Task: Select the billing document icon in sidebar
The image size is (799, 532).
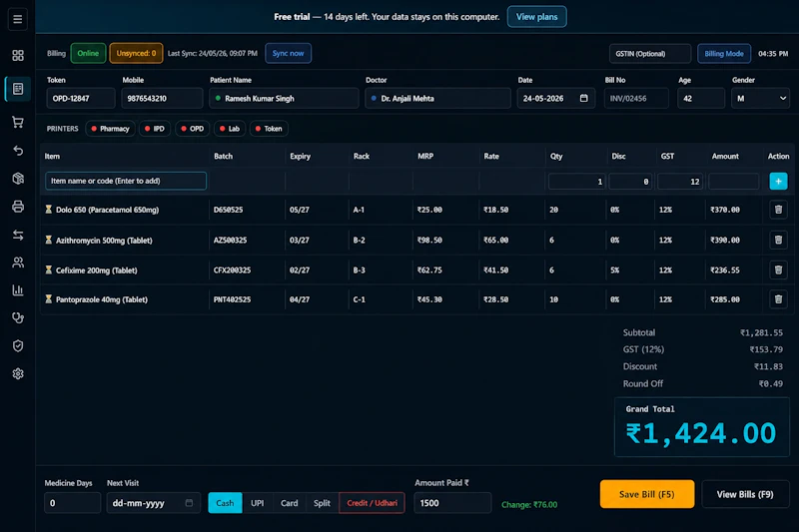Action: point(18,89)
